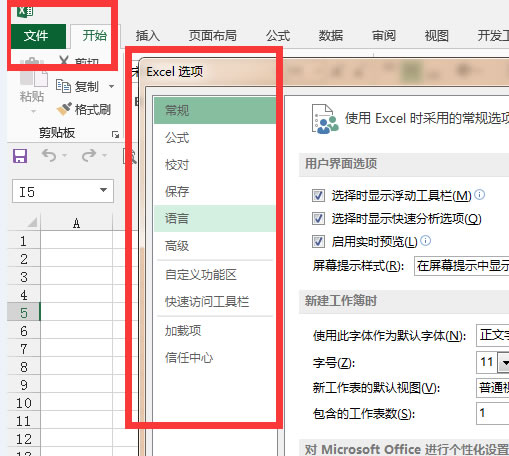The height and width of the screenshot is (456, 509).
Task: Open the 数据 ribbon tab
Action: (x=331, y=36)
